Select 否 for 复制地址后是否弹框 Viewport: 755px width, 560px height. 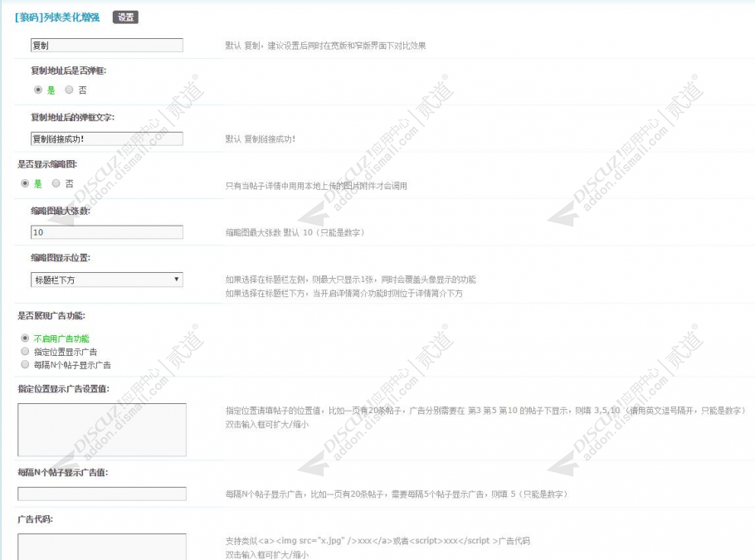(x=70, y=90)
